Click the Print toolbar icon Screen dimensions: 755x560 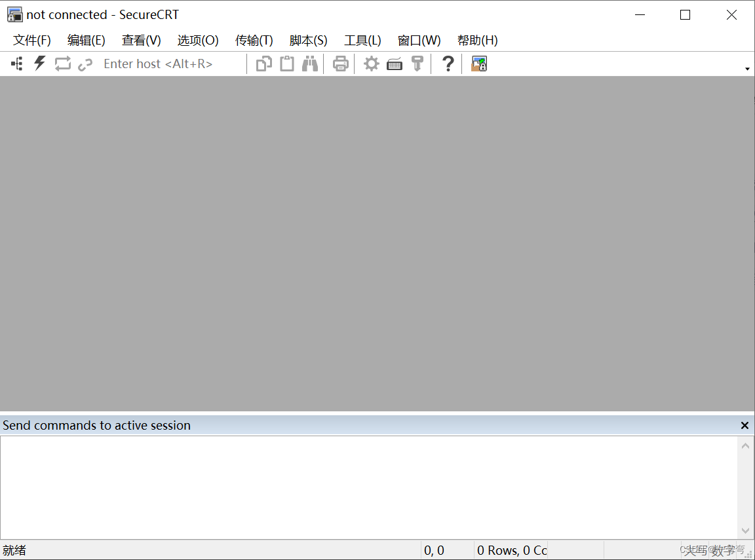tap(339, 64)
